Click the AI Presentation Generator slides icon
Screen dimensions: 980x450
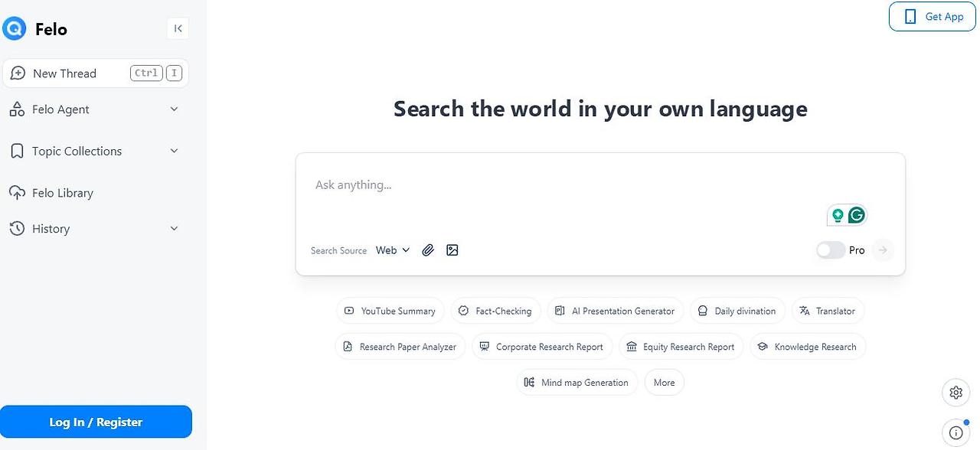560,311
